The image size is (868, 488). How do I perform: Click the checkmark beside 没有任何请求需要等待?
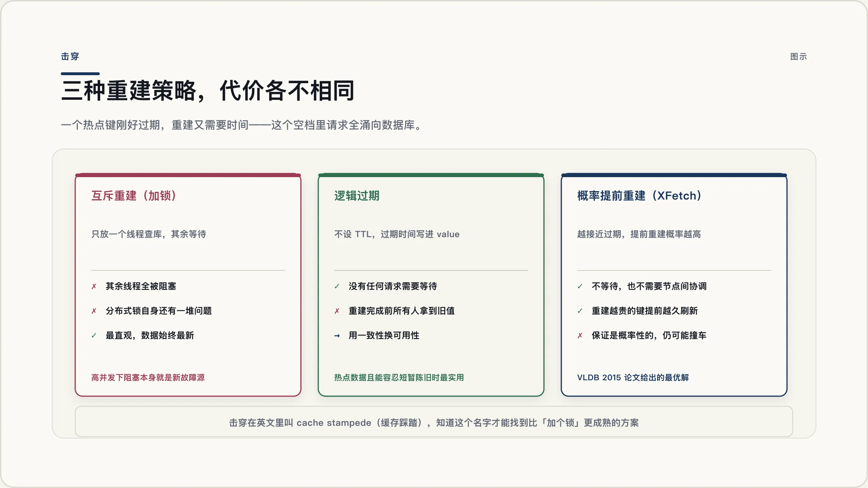tap(337, 286)
